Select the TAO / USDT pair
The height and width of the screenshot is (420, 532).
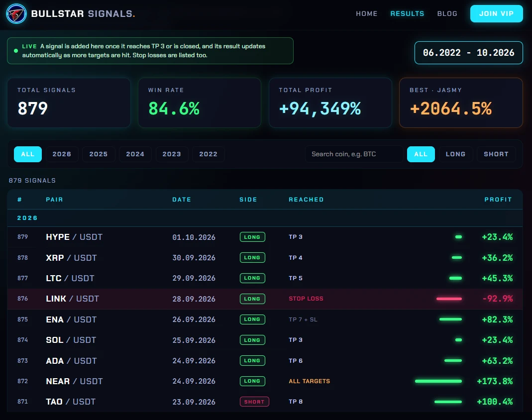tap(71, 402)
